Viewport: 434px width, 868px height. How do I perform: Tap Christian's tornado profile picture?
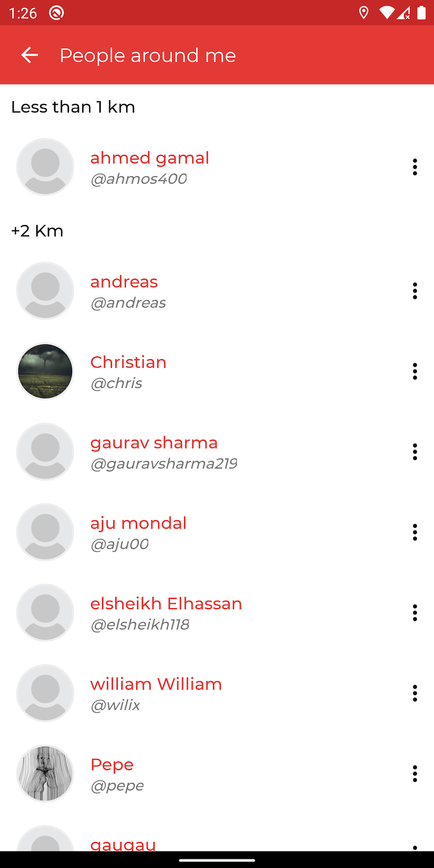[45, 371]
